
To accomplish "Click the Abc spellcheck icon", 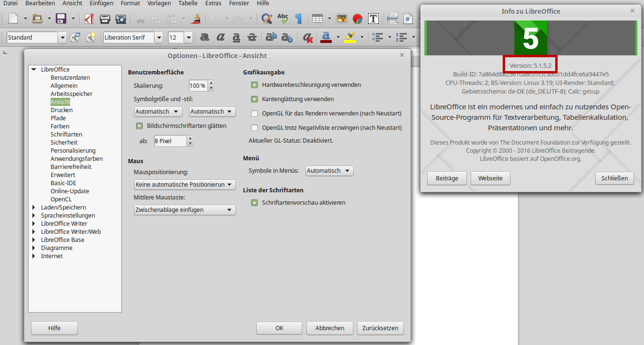I will tap(283, 19).
